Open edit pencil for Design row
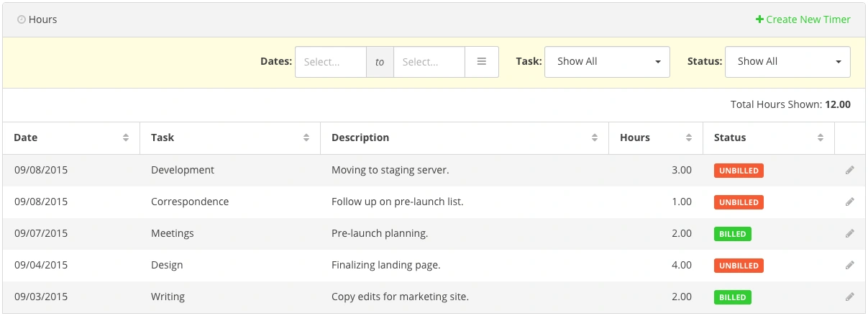The width and height of the screenshot is (868, 316). [x=850, y=266]
